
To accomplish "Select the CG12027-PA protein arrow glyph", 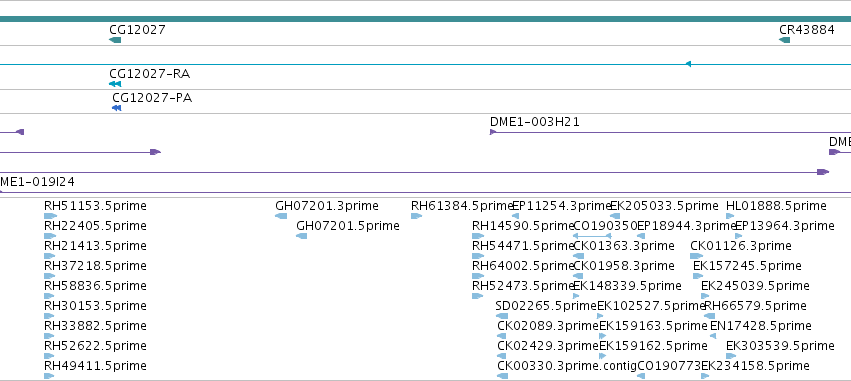I will [x=117, y=108].
